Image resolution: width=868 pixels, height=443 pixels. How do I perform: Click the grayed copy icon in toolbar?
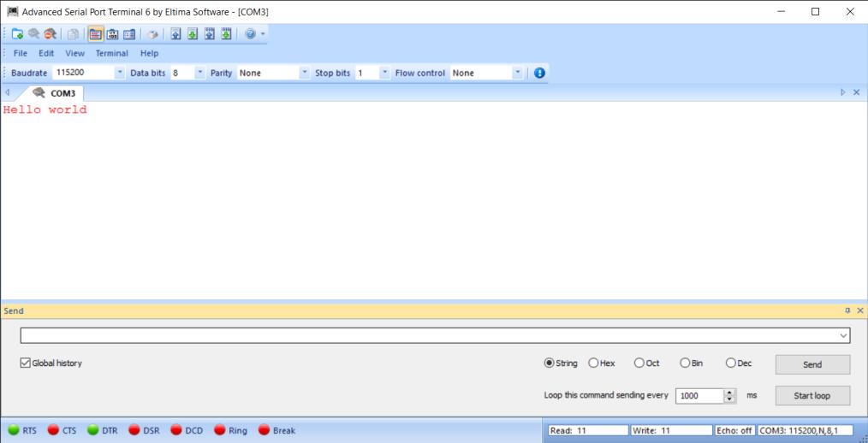pos(73,34)
